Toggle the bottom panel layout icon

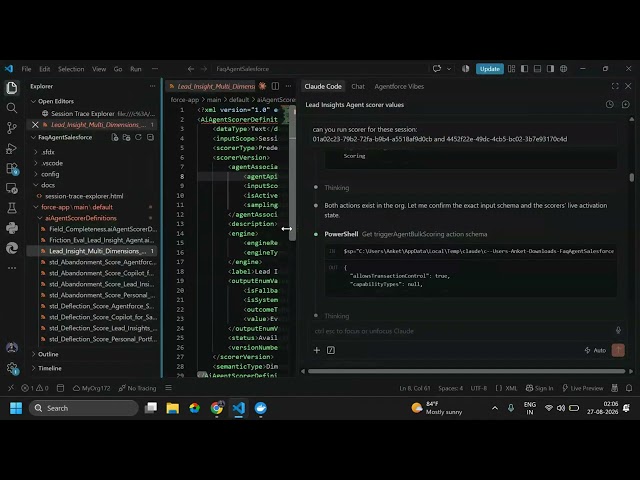538,69
